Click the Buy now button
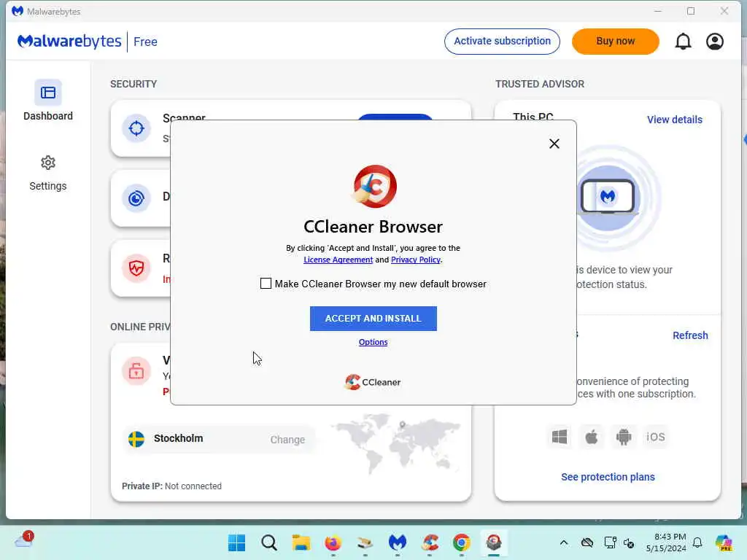This screenshot has height=560, width=747. coord(616,42)
